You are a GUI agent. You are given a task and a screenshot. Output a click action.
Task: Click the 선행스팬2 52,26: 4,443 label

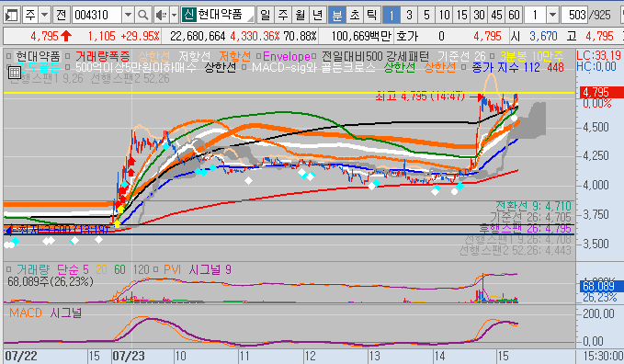click(x=515, y=251)
